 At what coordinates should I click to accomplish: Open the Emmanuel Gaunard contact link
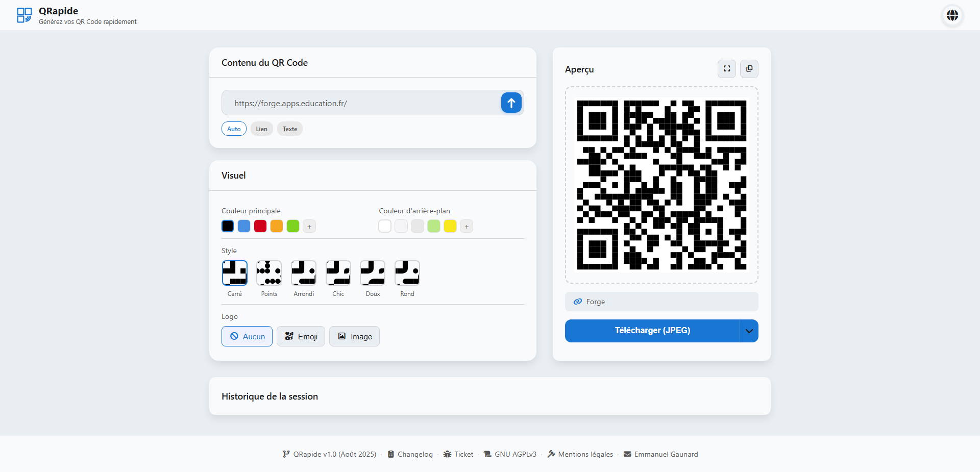[666, 454]
